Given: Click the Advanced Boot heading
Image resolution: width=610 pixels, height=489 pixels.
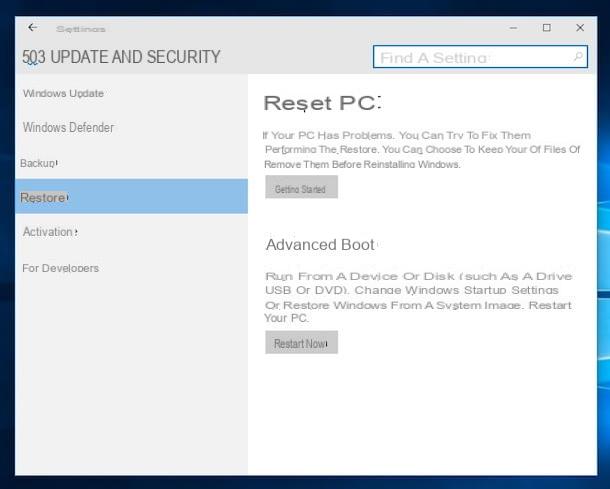Looking at the screenshot, I should coord(320,245).
